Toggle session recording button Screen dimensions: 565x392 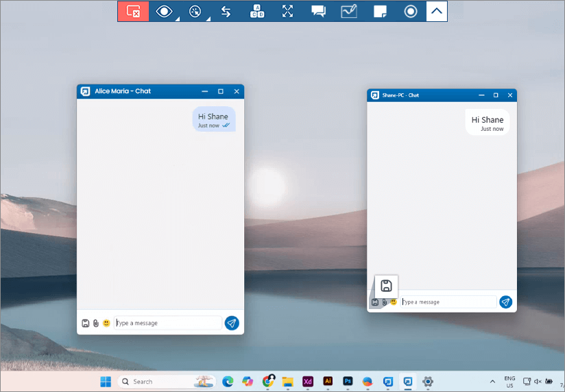pos(411,11)
